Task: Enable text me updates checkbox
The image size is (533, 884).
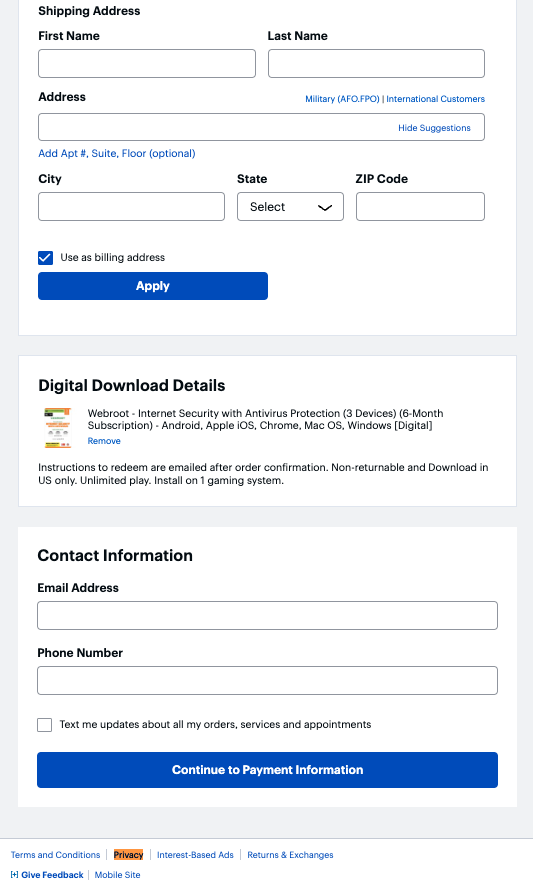Action: tap(45, 725)
